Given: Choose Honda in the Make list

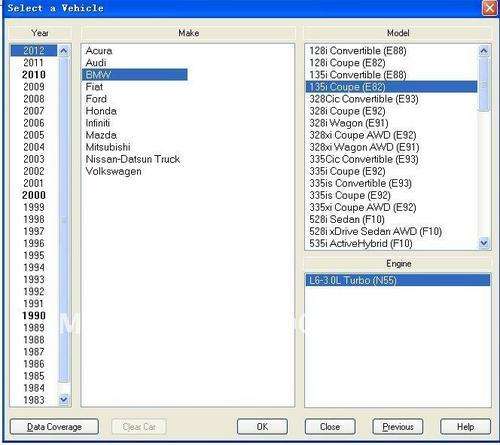Looking at the screenshot, I should click(101, 111).
